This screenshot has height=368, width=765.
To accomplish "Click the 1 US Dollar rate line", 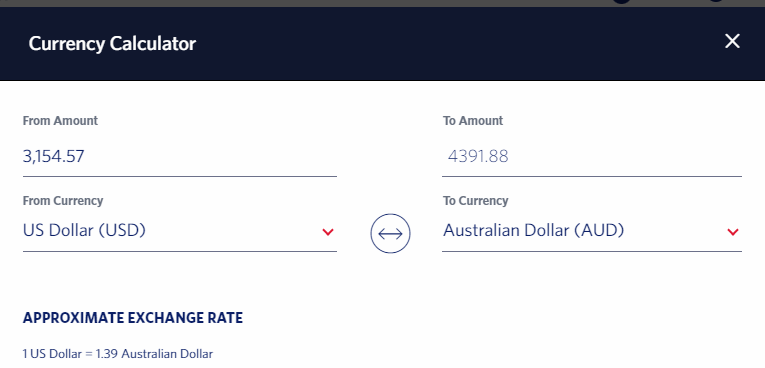I will (x=118, y=354).
